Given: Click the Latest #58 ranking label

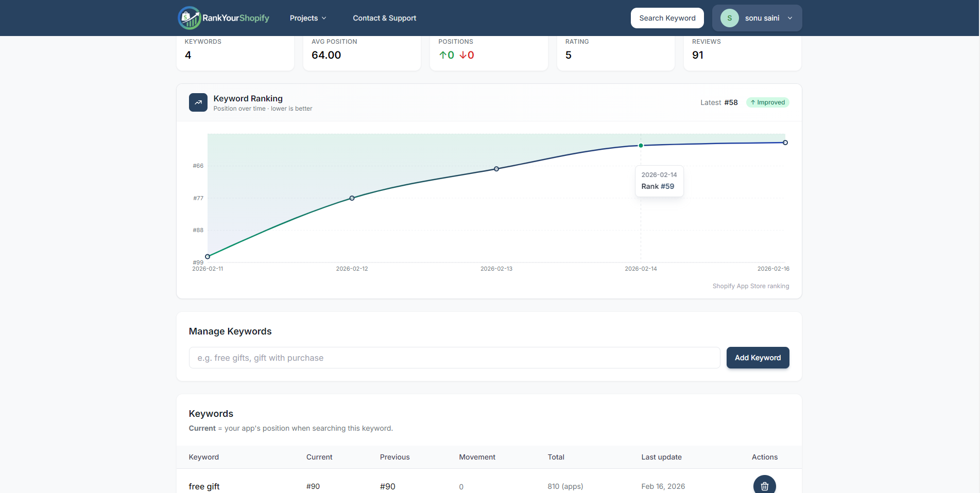Looking at the screenshot, I should point(719,102).
